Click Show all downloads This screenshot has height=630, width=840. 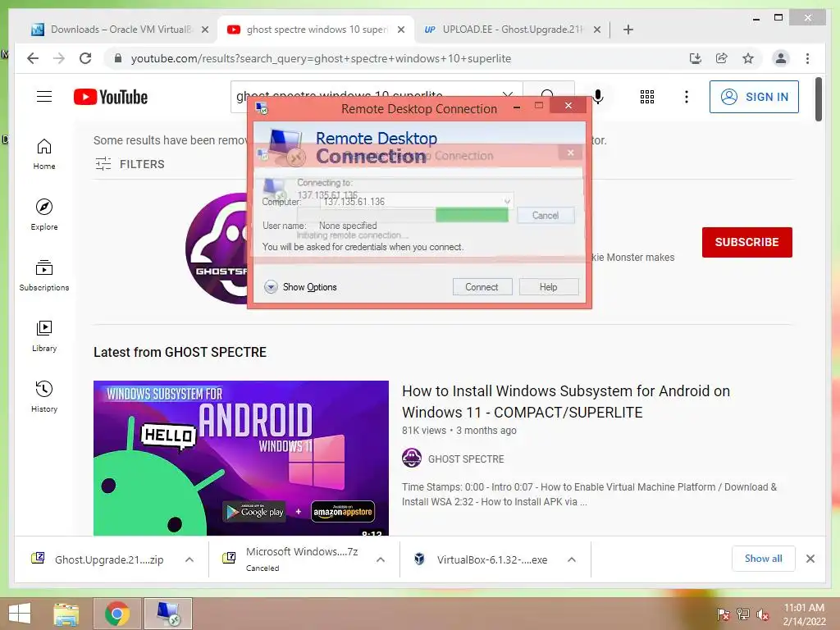(x=763, y=559)
